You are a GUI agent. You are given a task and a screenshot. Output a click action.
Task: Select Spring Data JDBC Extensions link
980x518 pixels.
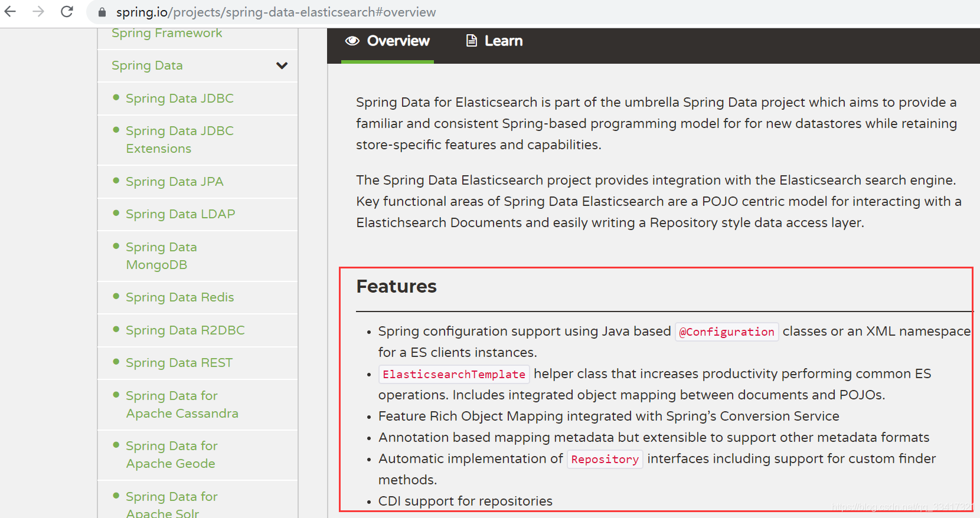pos(179,140)
